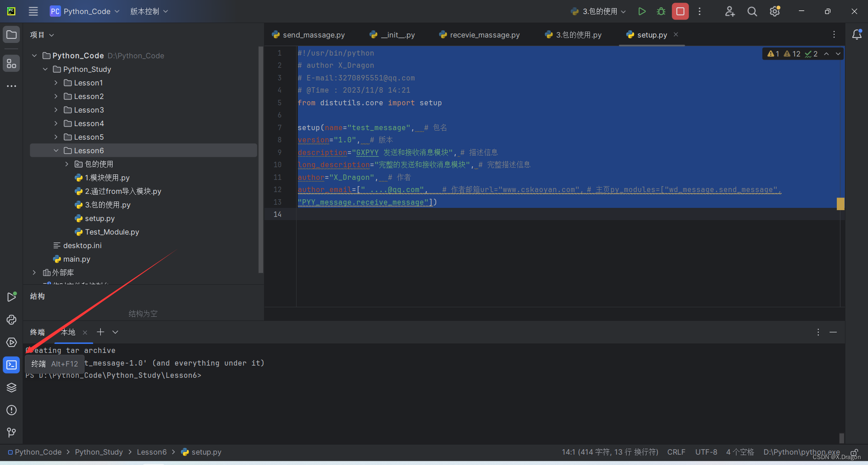Open the Git version control tool window
The image size is (868, 465).
coord(11,433)
